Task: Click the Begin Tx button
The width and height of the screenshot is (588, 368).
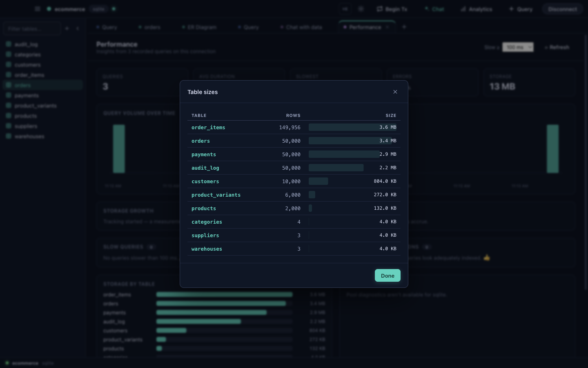Action: click(x=392, y=9)
